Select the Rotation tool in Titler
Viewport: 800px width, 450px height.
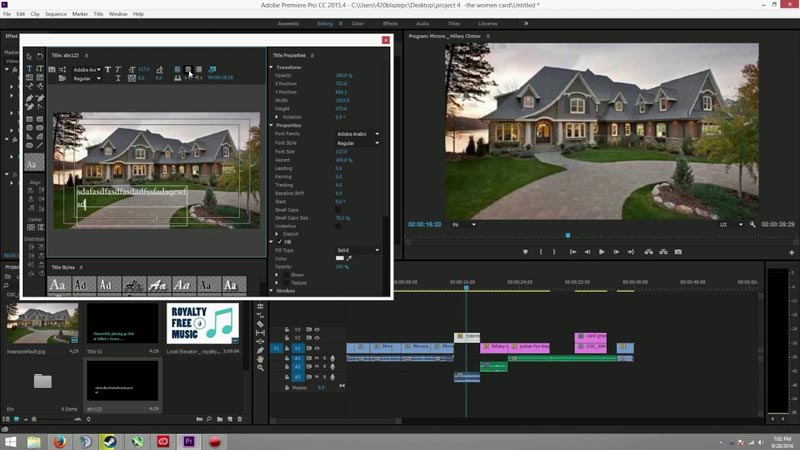point(40,57)
